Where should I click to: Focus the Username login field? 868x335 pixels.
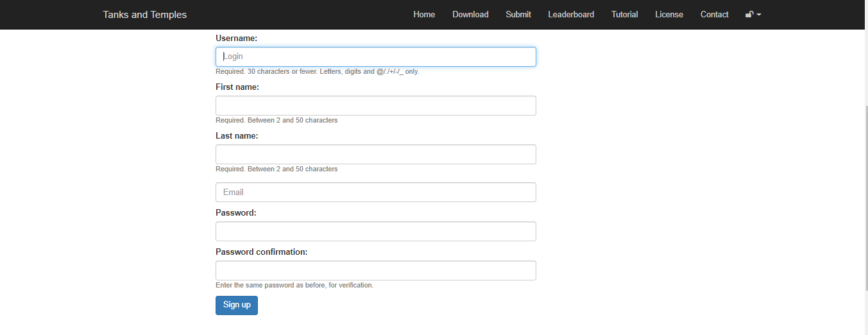376,56
